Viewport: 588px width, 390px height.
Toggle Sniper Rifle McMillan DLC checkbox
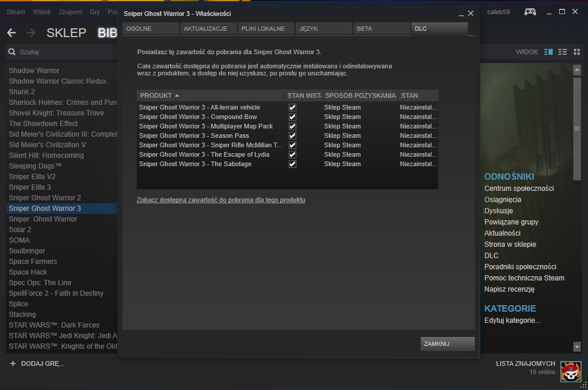point(292,145)
